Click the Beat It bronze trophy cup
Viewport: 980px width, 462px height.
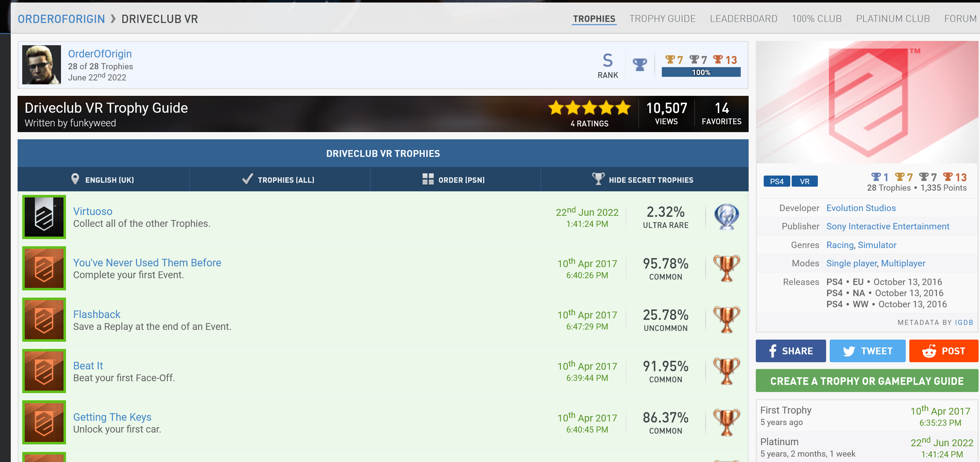pos(726,371)
